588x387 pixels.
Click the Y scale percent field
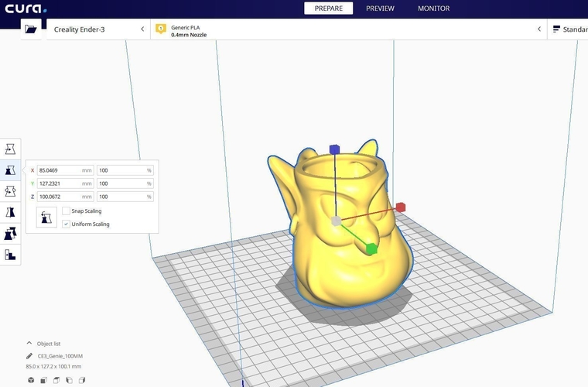tap(125, 183)
